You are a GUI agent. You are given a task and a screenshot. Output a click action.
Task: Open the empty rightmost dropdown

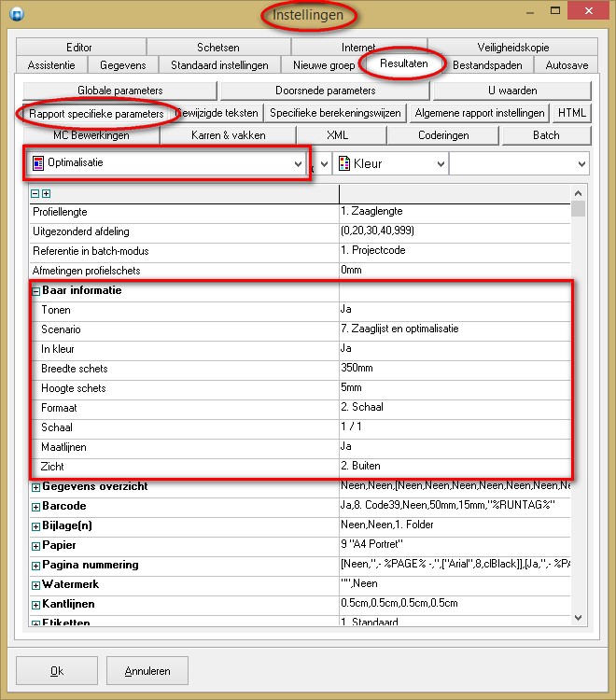(581, 164)
